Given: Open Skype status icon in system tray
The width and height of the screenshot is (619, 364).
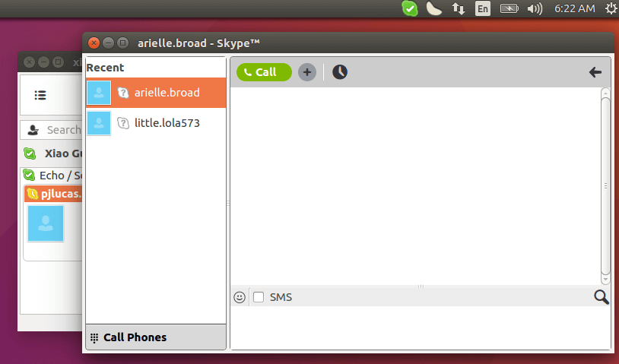Looking at the screenshot, I should click(x=410, y=8).
